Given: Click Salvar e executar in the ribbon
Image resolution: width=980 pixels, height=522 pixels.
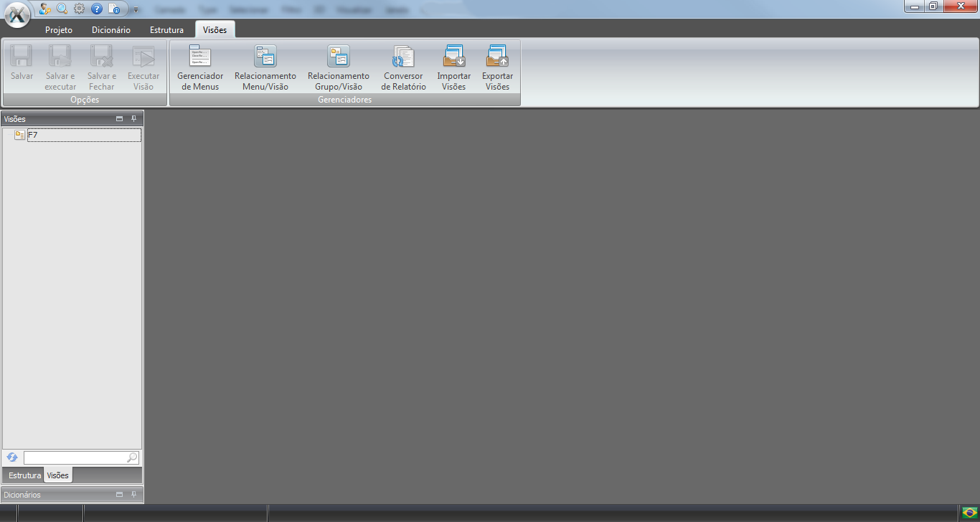Looking at the screenshot, I should tap(60, 67).
